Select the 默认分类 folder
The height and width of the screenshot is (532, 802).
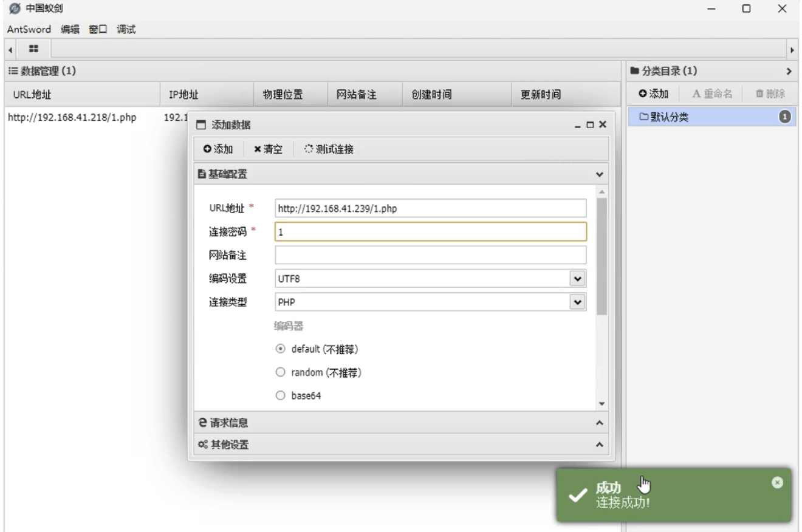tap(711, 117)
